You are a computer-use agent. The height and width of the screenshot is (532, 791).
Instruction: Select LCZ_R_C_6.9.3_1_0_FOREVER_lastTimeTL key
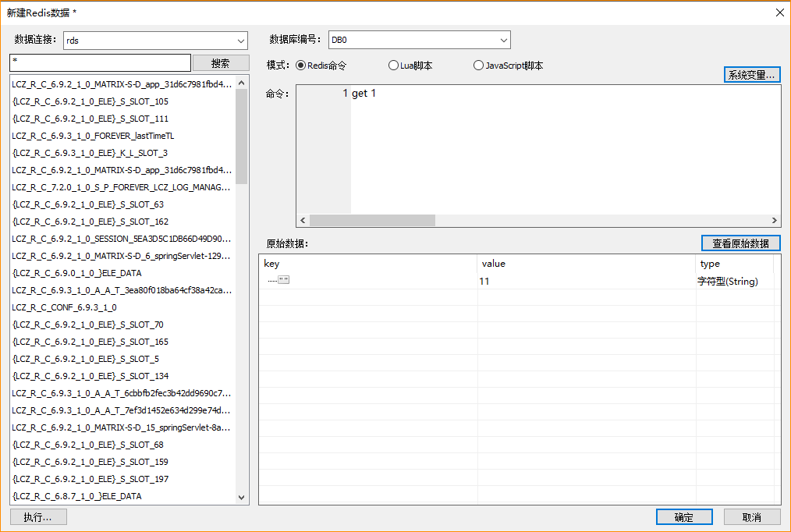coord(93,136)
